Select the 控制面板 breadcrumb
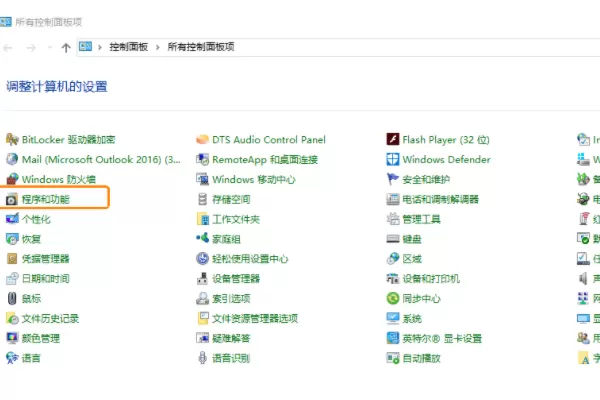Viewport: 600px width, 400px height. click(x=129, y=47)
